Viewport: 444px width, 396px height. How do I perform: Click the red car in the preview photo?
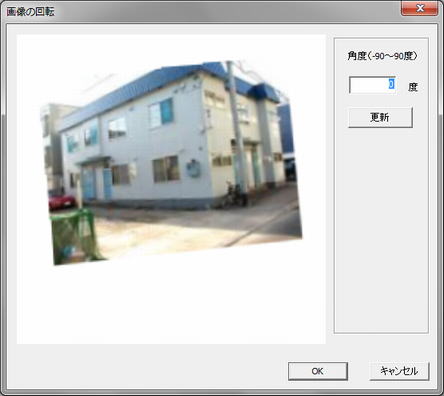61,201
